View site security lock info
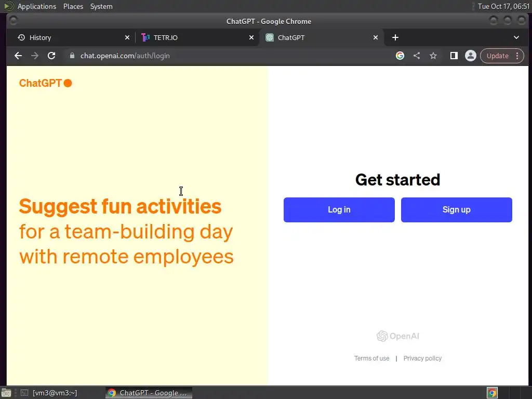This screenshot has width=532, height=399. click(72, 56)
